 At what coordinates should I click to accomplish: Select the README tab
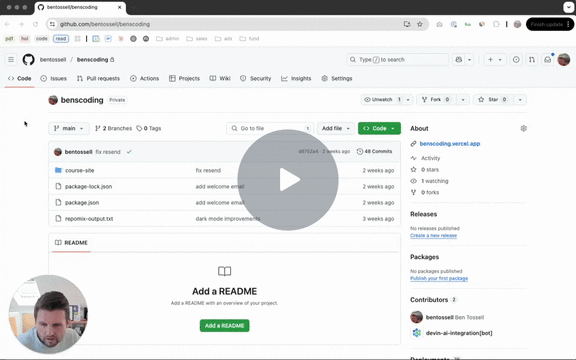[x=71, y=242]
